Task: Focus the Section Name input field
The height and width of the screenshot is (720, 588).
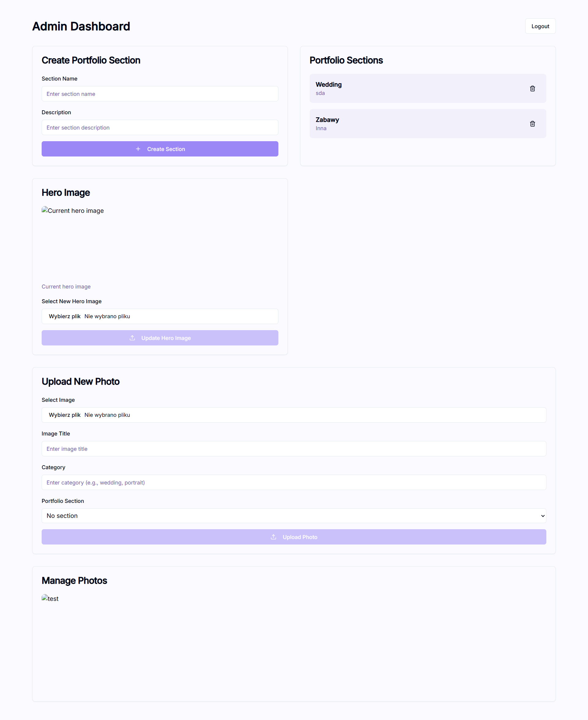Action: point(160,94)
